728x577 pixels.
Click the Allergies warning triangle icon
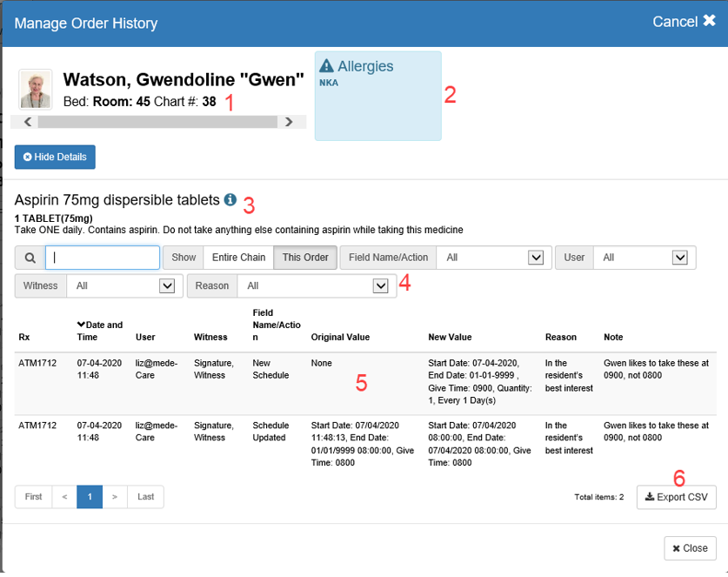(x=327, y=66)
